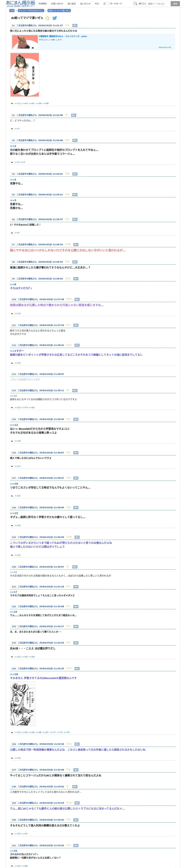Image resolution: width=186 pixels, height=868 pixels.
Task: Open the RSS link in the header
Action: 97,4
